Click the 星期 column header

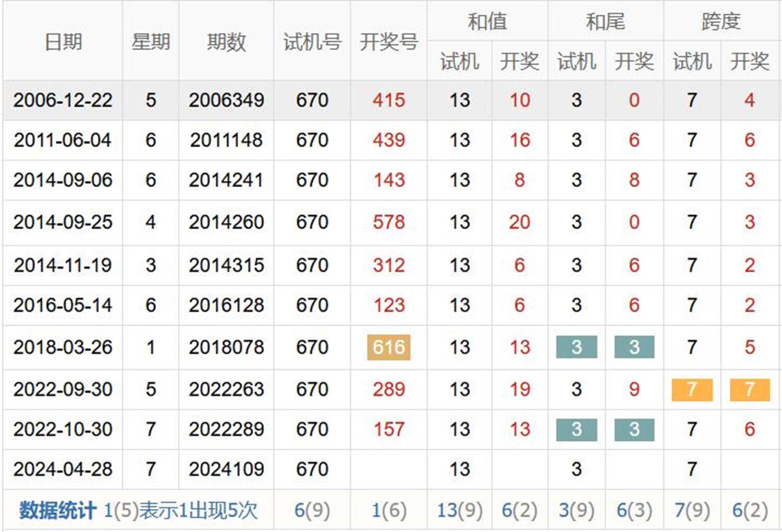click(x=151, y=42)
